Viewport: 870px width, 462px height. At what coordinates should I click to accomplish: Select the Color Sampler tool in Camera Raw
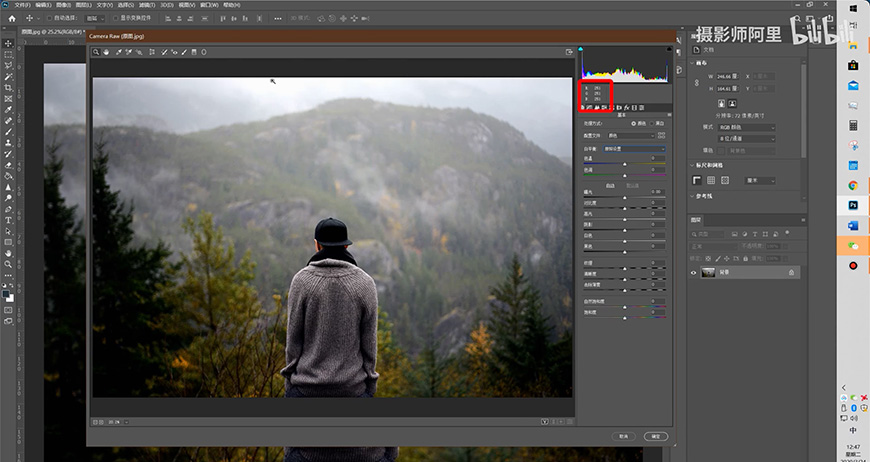coord(129,52)
